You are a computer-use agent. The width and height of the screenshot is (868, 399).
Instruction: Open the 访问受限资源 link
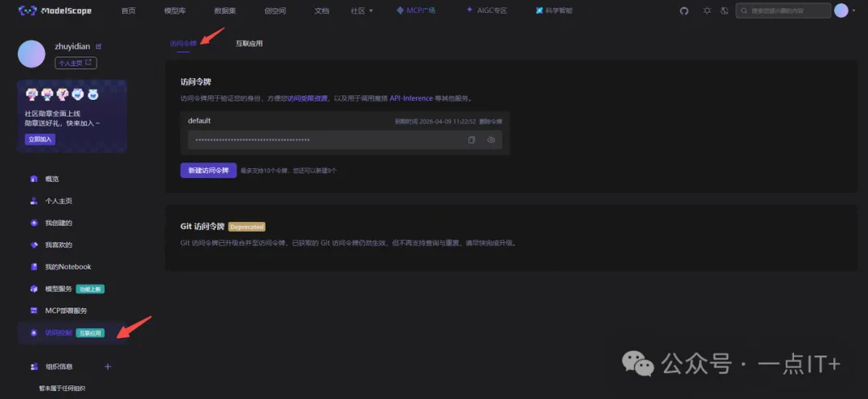click(307, 98)
